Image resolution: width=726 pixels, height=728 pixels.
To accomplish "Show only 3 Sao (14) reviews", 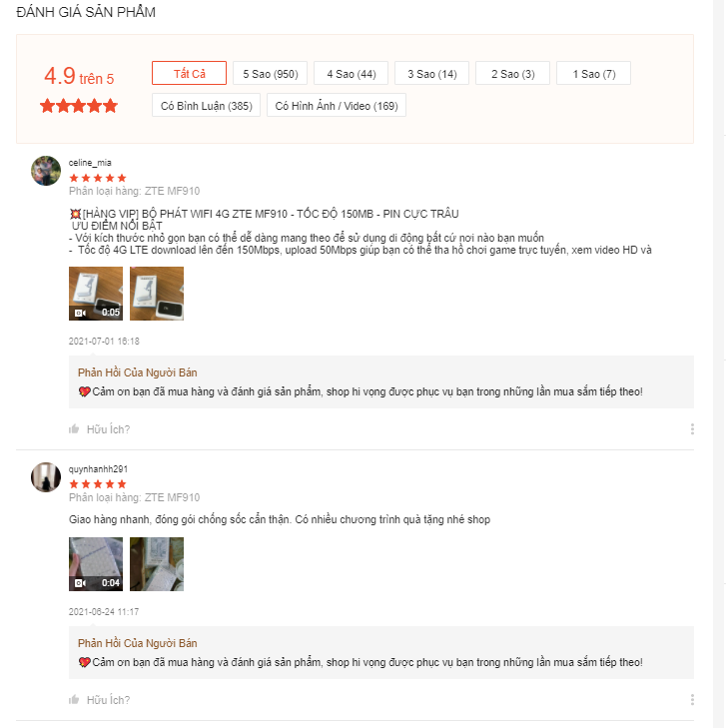I will (431, 74).
